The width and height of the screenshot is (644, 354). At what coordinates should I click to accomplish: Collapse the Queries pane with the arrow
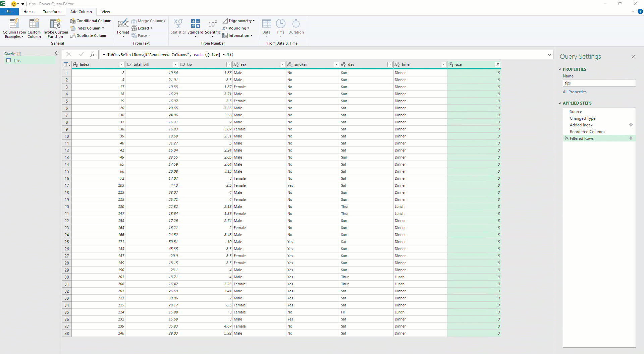point(56,53)
